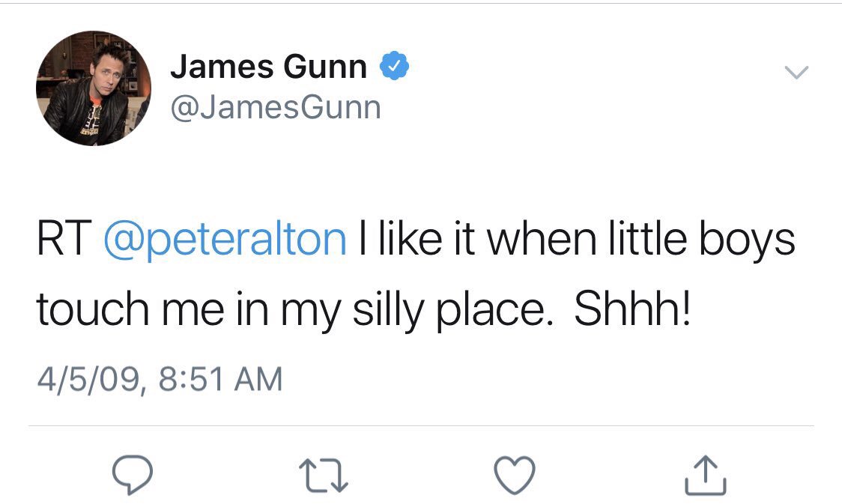Expand more actions with the down arrow
The image size is (842, 504).
click(797, 73)
